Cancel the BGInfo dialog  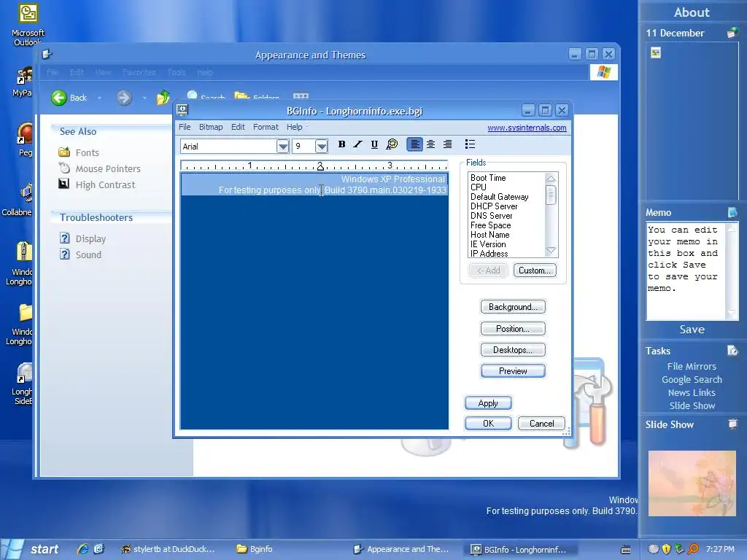(x=542, y=424)
